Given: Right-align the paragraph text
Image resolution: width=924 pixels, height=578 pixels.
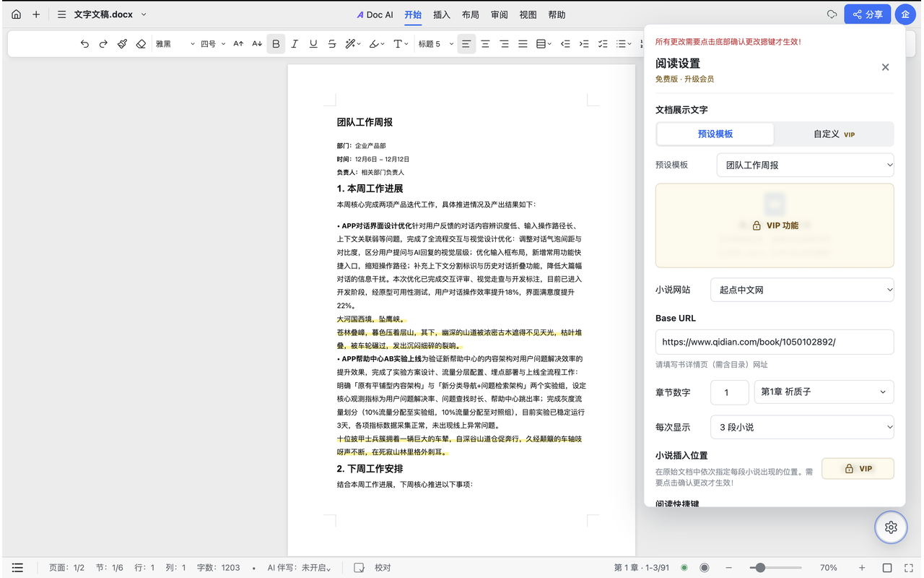Looking at the screenshot, I should tap(505, 44).
